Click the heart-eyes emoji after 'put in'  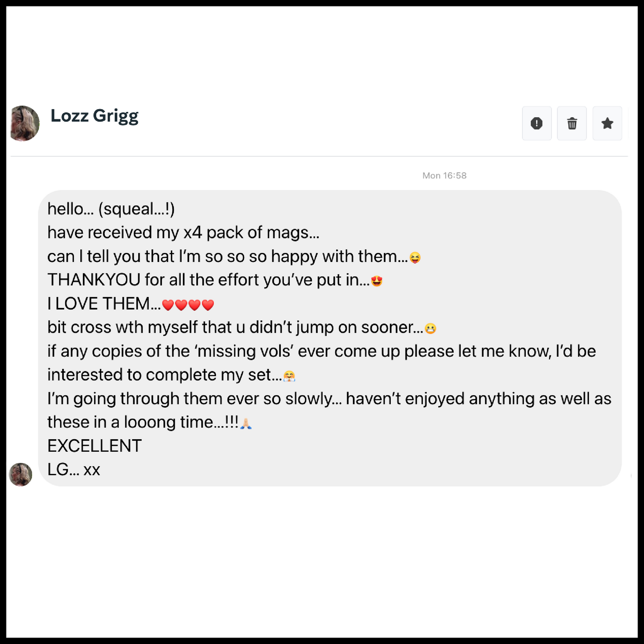click(x=377, y=281)
